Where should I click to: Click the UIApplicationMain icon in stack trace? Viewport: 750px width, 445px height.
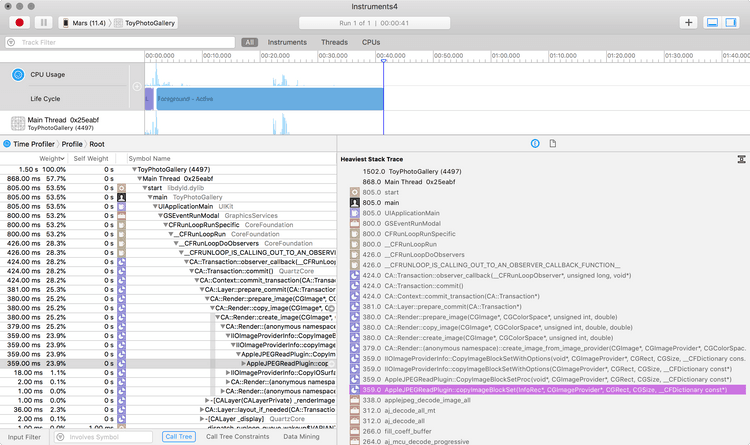[355, 213]
